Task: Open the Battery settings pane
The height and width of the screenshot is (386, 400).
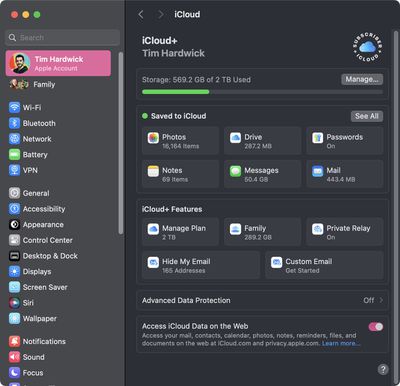Action: tap(28, 155)
